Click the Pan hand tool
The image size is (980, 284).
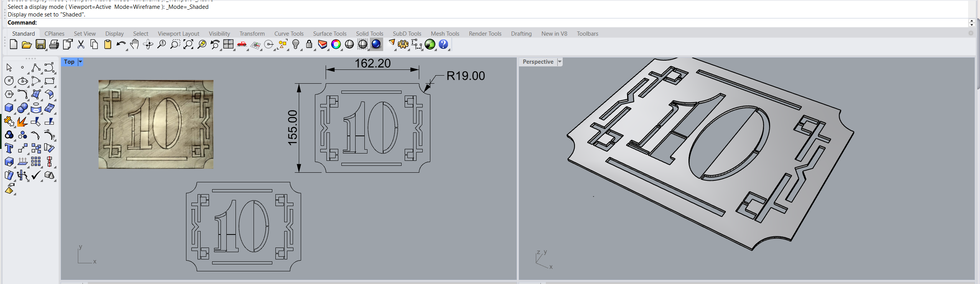coord(134,45)
